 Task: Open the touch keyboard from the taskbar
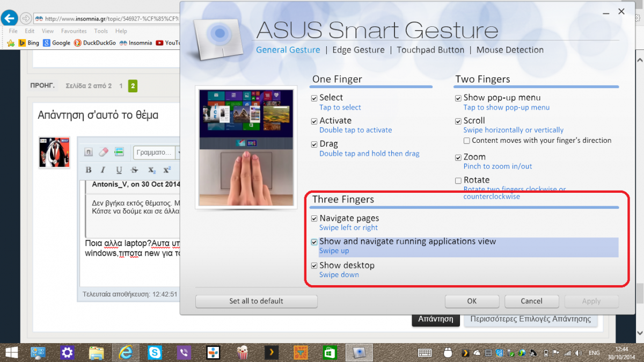425,353
